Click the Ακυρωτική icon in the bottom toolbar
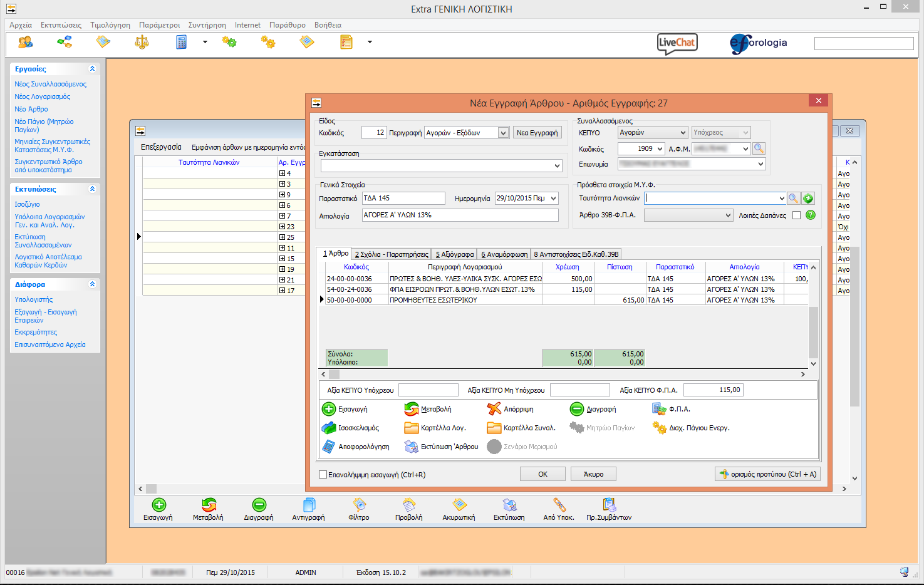 point(459,505)
